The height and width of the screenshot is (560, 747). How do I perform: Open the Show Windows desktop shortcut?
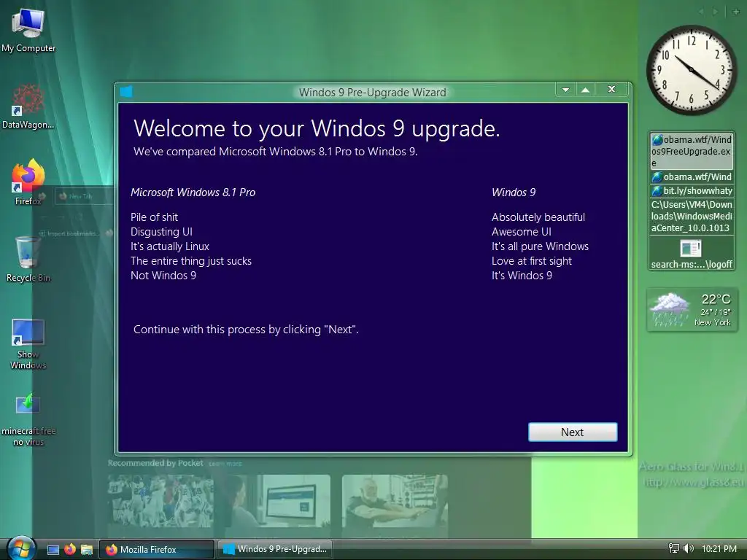click(28, 344)
